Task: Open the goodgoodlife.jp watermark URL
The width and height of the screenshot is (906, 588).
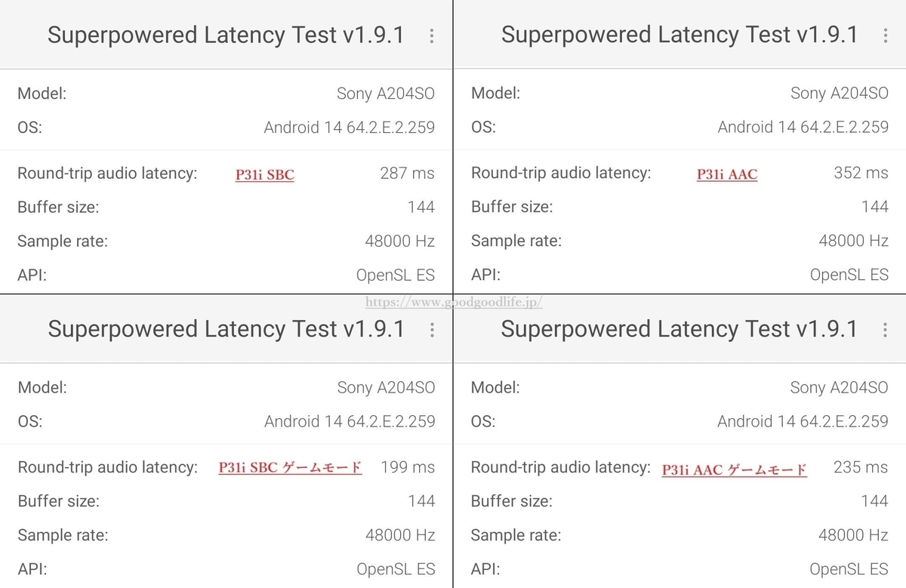Action: click(x=454, y=302)
